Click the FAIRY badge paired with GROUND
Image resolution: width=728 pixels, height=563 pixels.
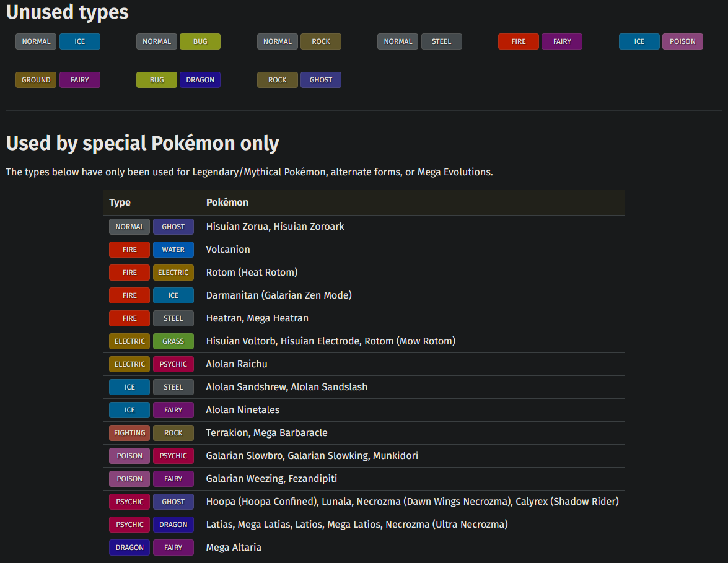[x=80, y=80]
